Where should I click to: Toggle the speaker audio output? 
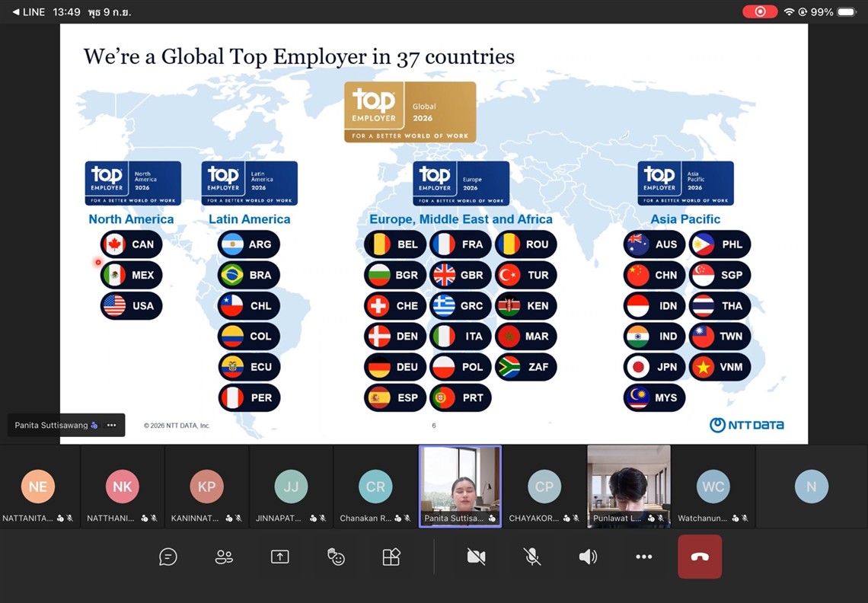click(588, 557)
